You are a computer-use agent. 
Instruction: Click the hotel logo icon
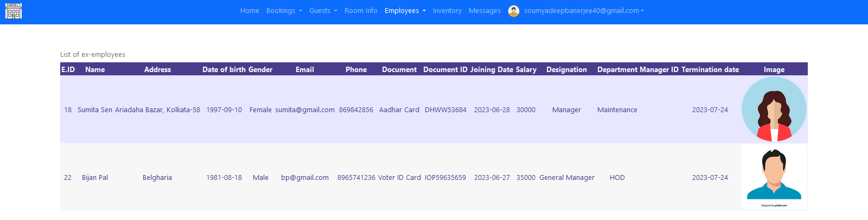(14, 11)
